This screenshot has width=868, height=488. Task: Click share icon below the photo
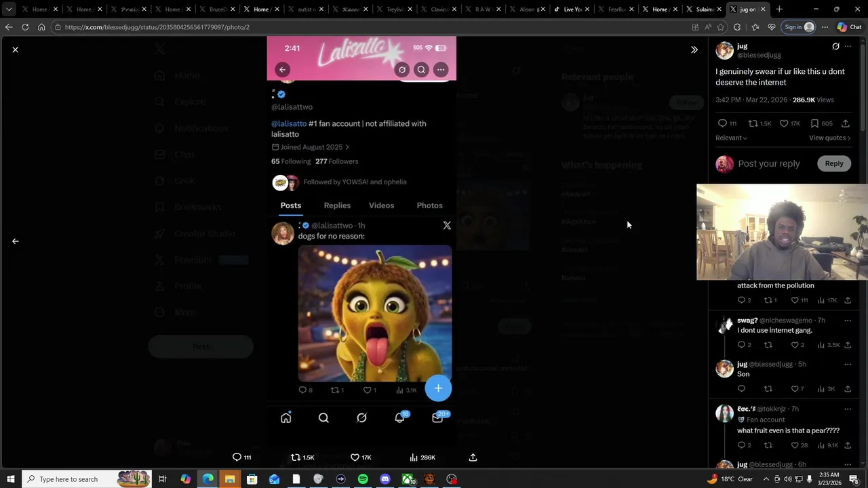point(473,457)
